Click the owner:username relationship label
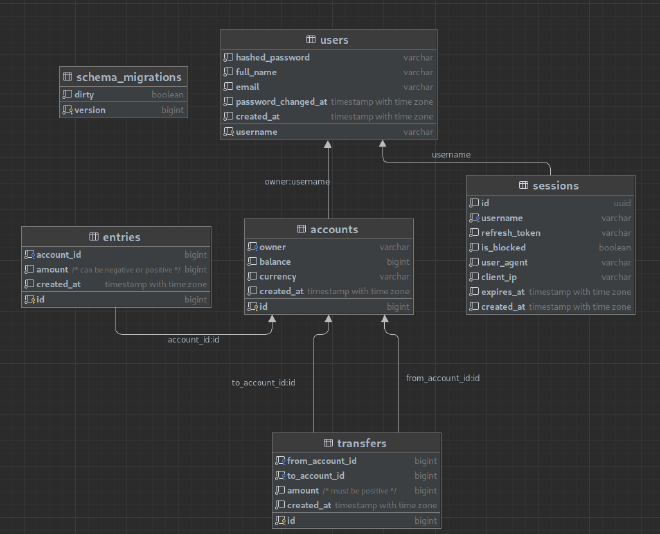 click(x=297, y=182)
